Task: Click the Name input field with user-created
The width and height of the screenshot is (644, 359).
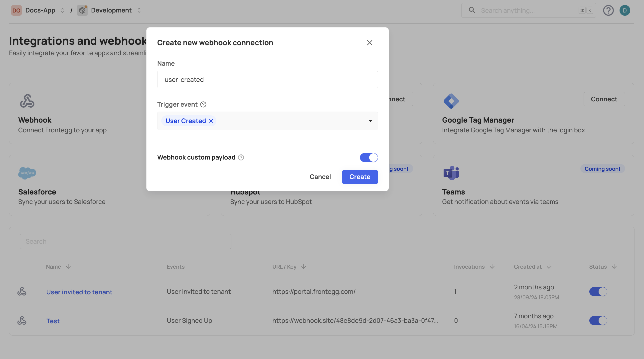Action: [267, 79]
